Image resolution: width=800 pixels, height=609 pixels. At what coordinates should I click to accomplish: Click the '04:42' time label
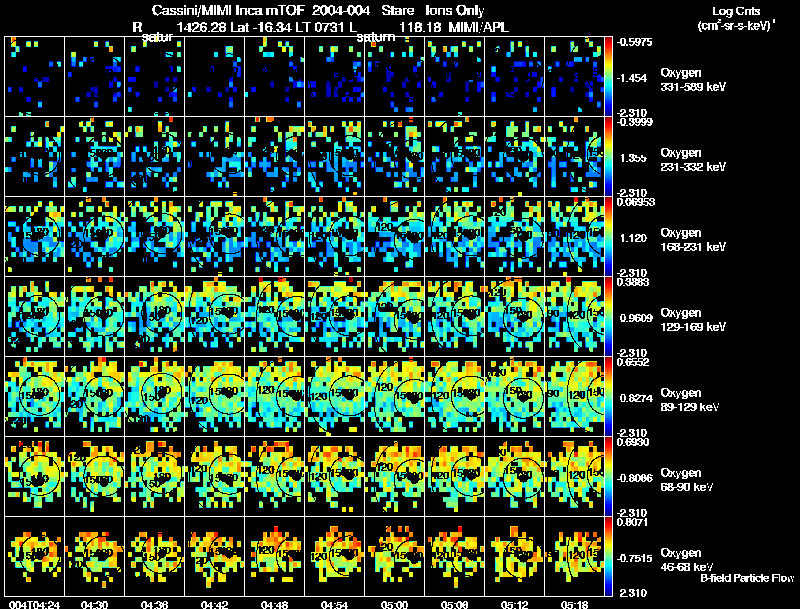click(x=214, y=605)
